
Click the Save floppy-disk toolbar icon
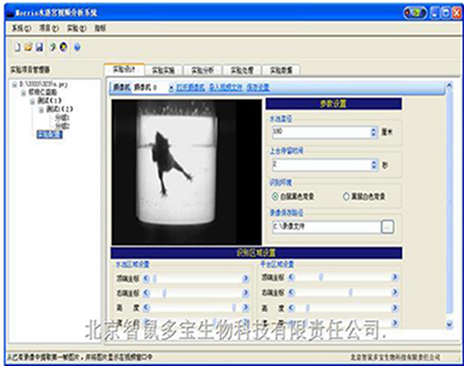pos(39,47)
